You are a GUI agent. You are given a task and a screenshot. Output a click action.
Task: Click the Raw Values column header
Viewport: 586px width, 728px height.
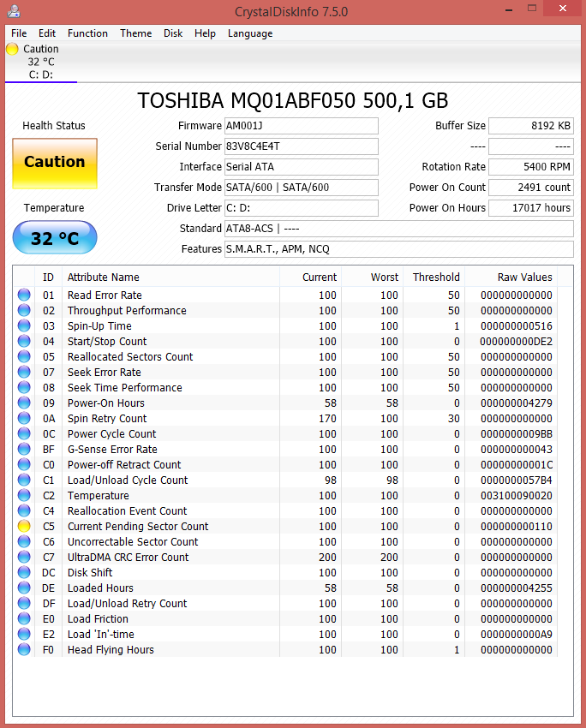511,277
